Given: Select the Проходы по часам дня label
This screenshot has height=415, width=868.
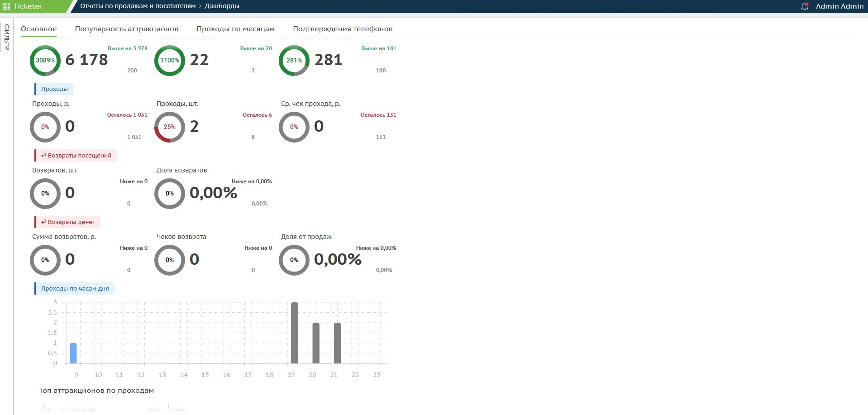Looking at the screenshot, I should coord(75,288).
